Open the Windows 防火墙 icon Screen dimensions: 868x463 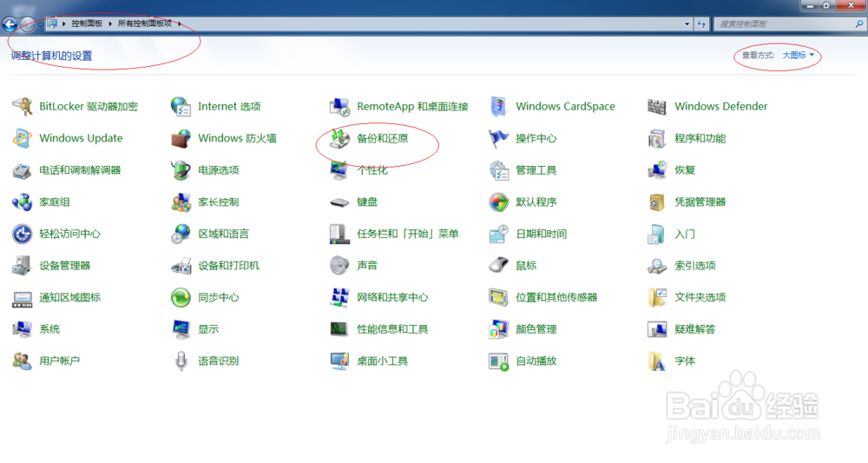[x=181, y=138]
